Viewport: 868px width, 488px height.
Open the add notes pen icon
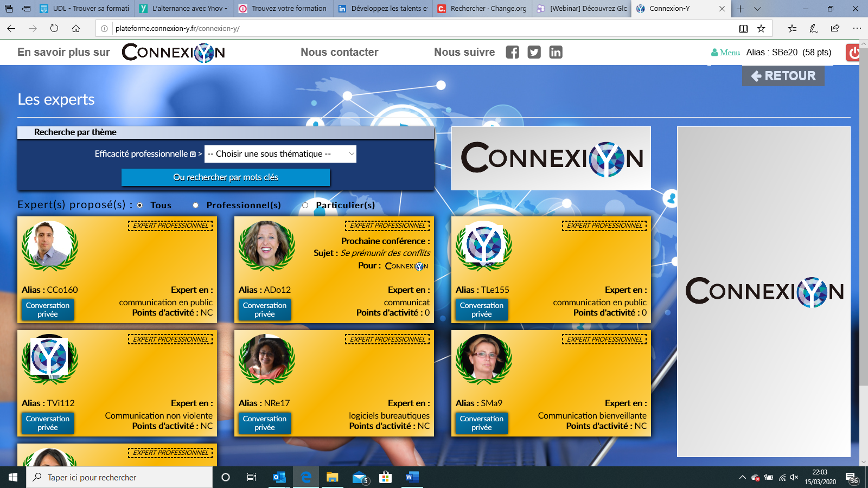[813, 28]
